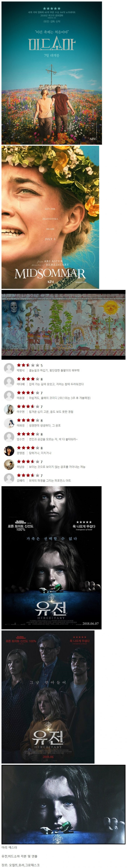127x868 pixels.
Task: Open reviewer 허남웅's profile photo
Action: (9, 465)
